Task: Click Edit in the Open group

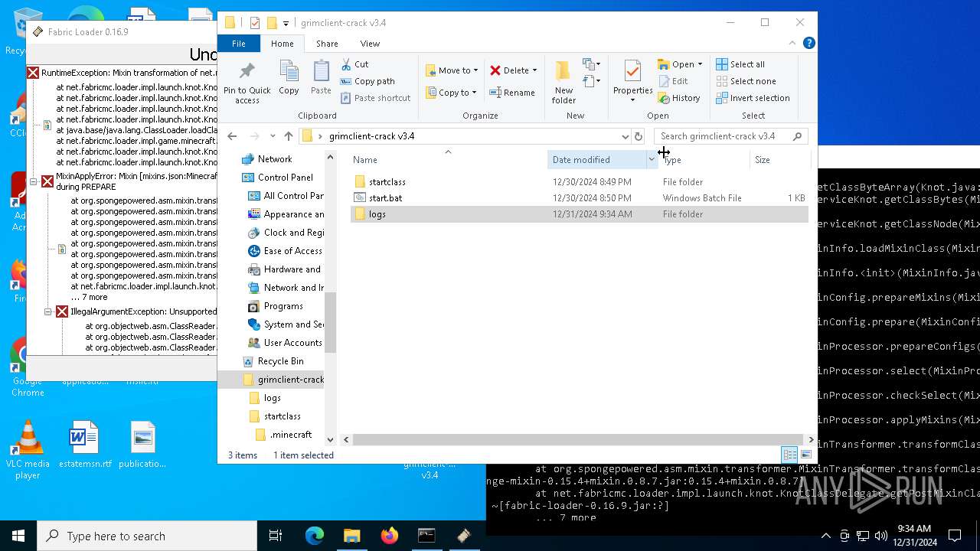Action: tap(673, 81)
